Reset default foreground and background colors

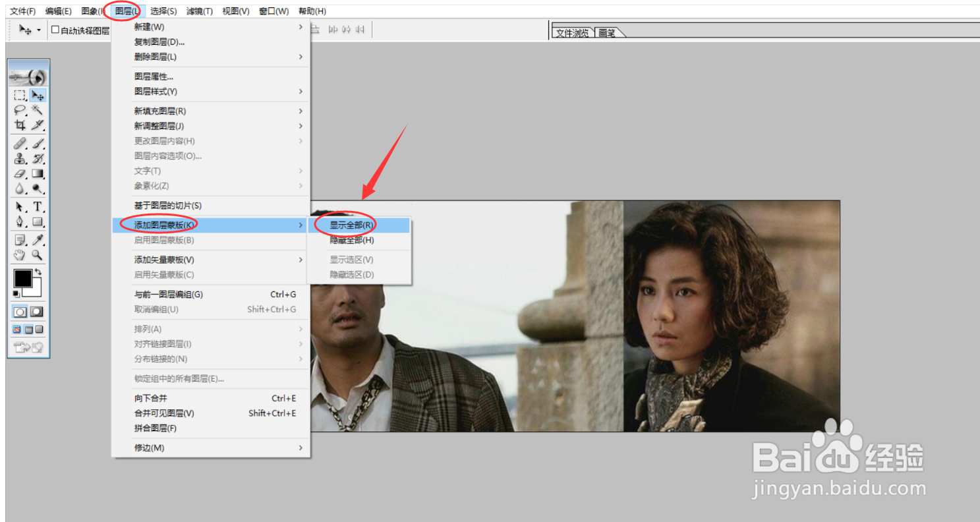coord(16,294)
